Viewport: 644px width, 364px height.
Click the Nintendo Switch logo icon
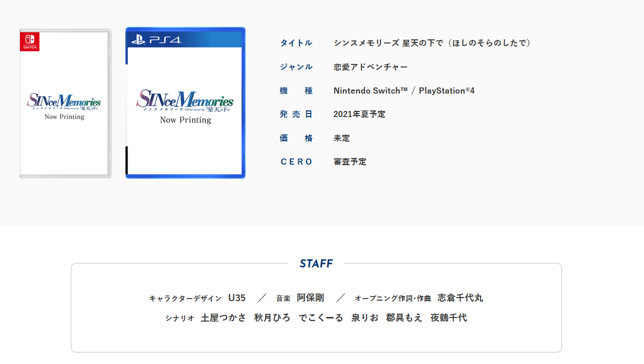30,41
